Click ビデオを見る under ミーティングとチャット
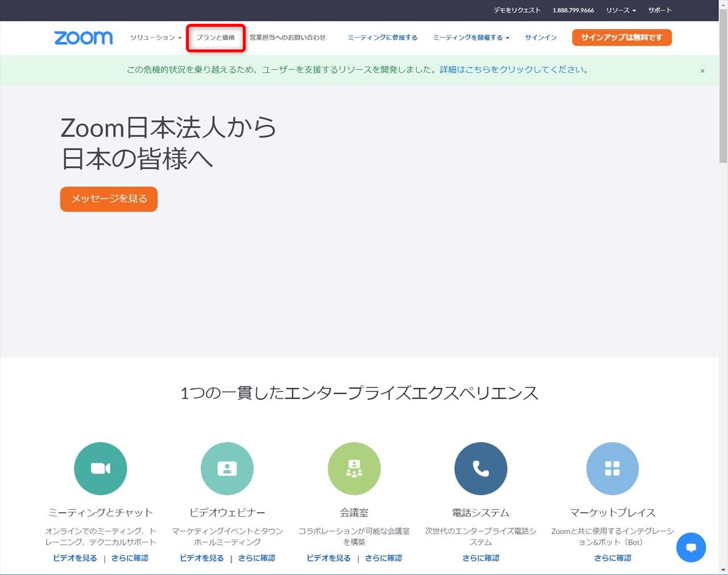 75,558
